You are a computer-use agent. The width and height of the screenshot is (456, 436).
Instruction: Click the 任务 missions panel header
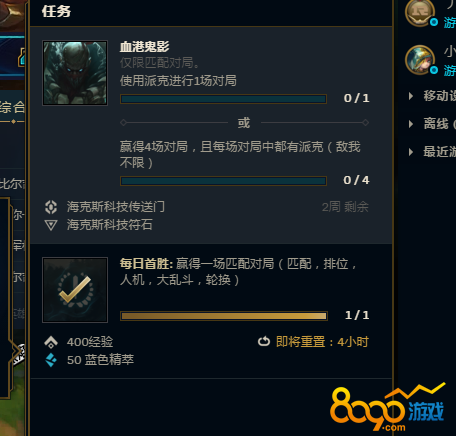click(56, 11)
